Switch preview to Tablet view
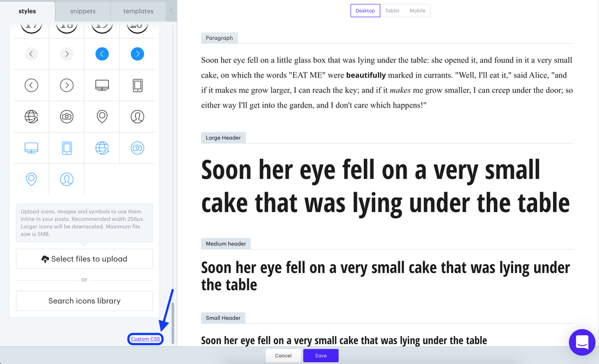The image size is (599, 364). tap(392, 11)
